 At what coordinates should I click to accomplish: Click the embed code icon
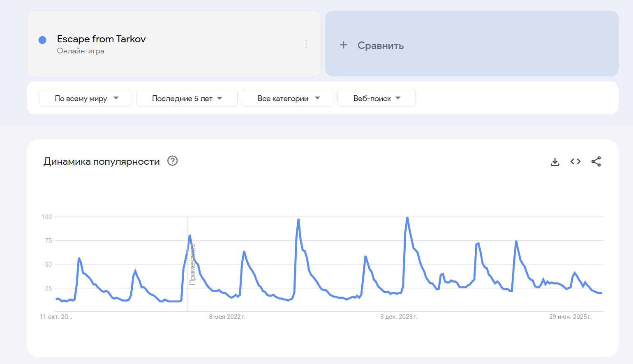click(x=575, y=161)
